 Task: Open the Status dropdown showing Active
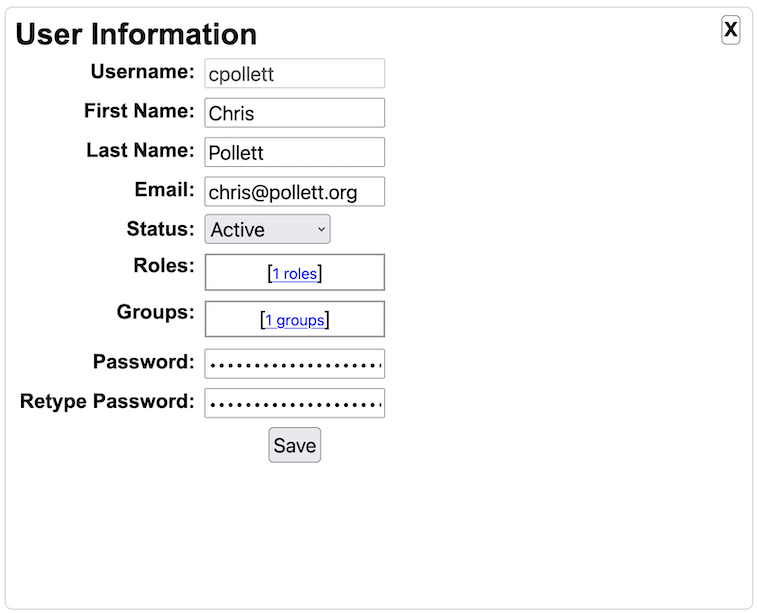267,229
